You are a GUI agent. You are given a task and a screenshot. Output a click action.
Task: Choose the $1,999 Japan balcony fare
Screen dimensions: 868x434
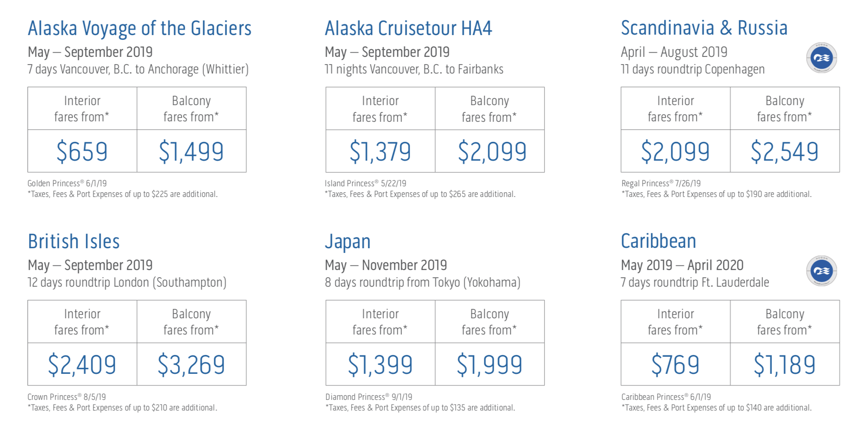489,365
